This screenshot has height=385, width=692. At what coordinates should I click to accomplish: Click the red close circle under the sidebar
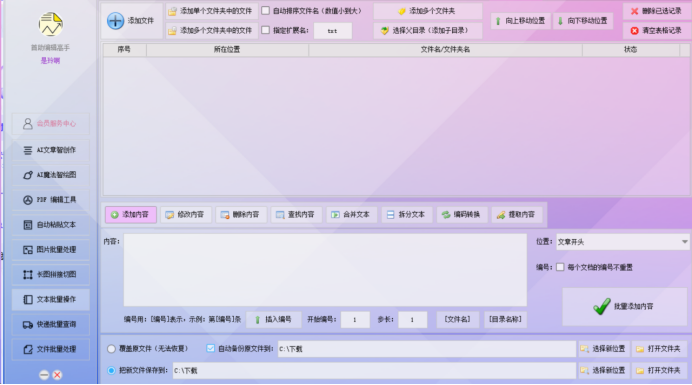coord(57,375)
